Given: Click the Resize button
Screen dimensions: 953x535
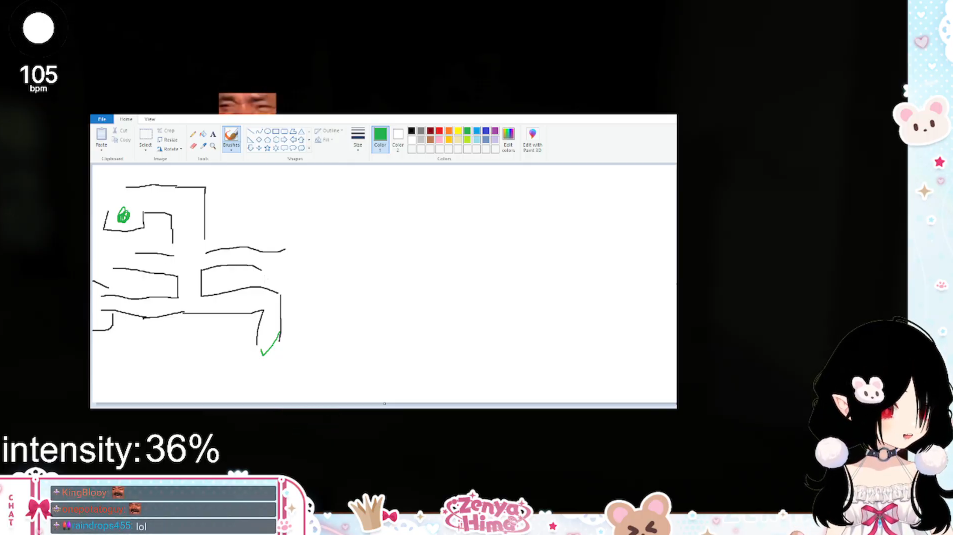Looking at the screenshot, I should pyautogui.click(x=167, y=140).
